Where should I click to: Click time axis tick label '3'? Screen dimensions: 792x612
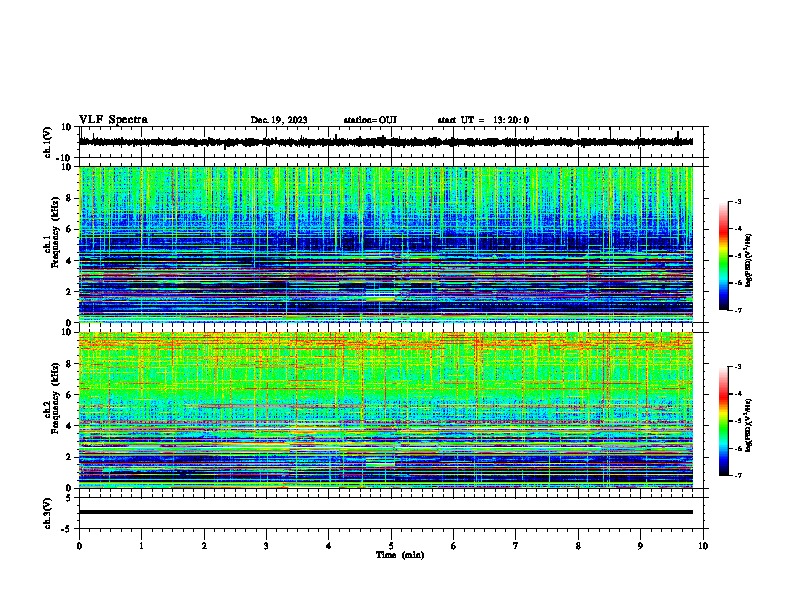267,546
